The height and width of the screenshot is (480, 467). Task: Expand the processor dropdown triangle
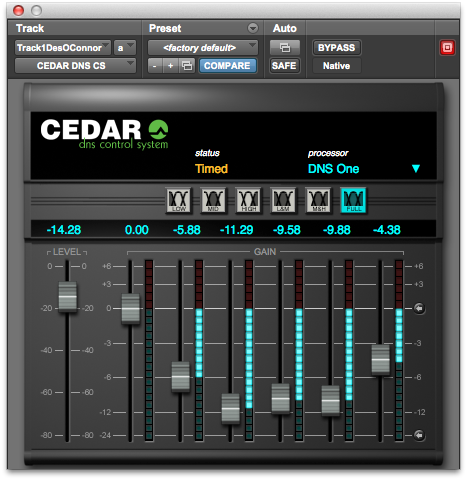[416, 169]
